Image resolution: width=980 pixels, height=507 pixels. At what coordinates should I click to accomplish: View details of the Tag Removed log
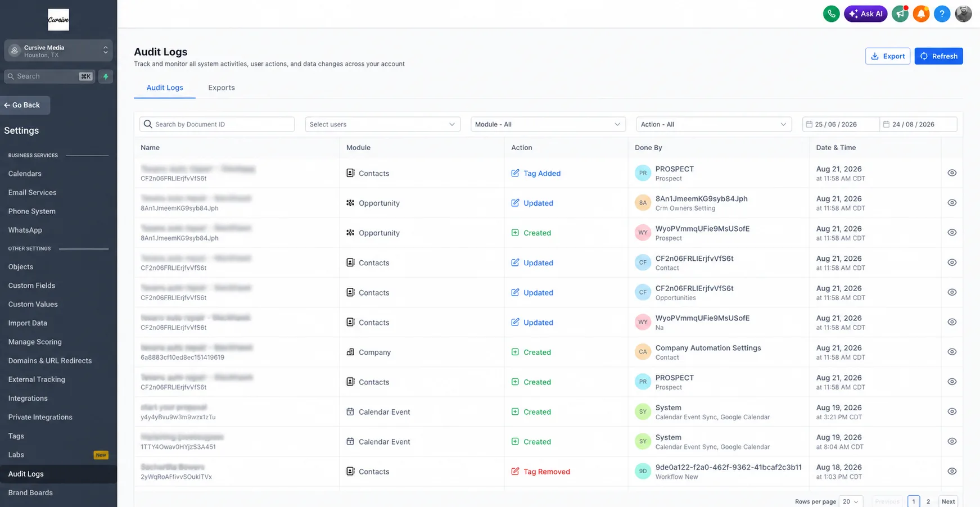click(x=952, y=471)
